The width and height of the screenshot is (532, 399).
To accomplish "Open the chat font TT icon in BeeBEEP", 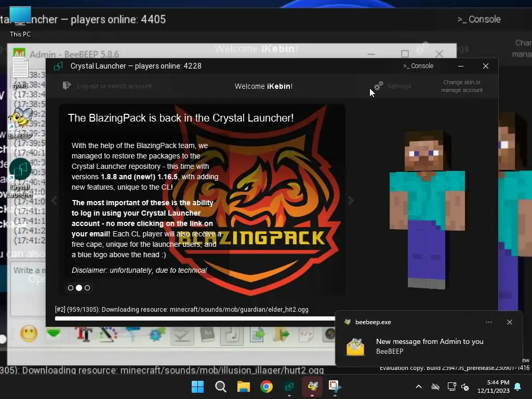I will click(84, 334).
